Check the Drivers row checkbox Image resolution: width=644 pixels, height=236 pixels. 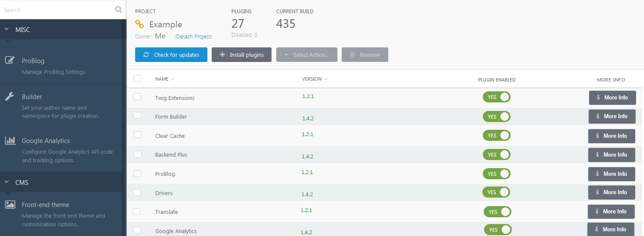(x=137, y=192)
